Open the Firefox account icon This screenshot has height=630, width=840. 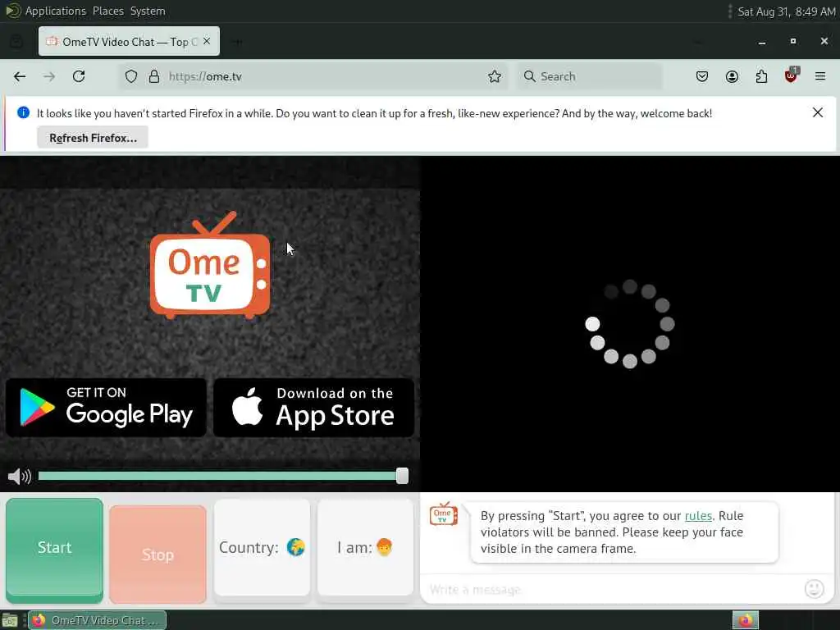(732, 76)
